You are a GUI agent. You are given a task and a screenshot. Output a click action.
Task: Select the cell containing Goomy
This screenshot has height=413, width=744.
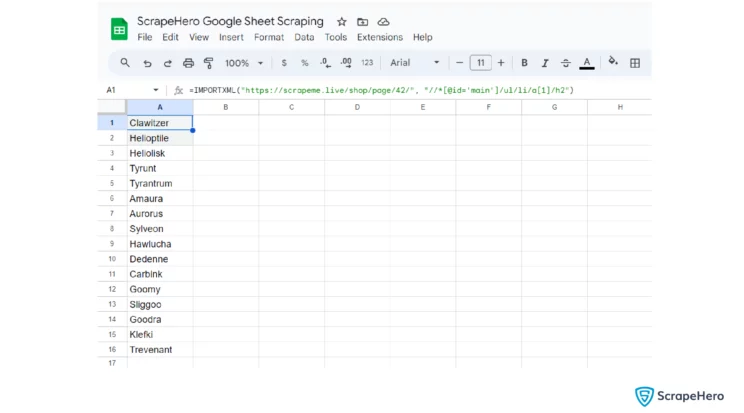tap(160, 290)
